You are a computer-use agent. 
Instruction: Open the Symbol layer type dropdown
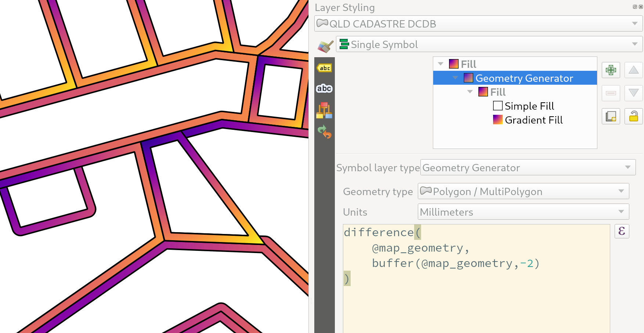click(528, 168)
